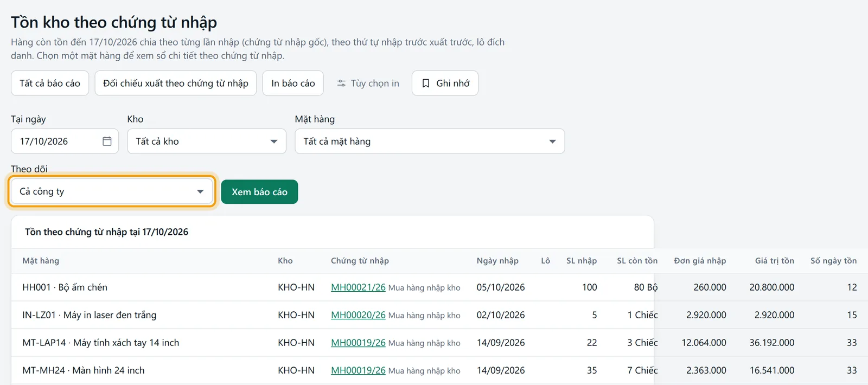This screenshot has width=868, height=385.
Task: Click the Kho column header in table
Action: coord(285,261)
